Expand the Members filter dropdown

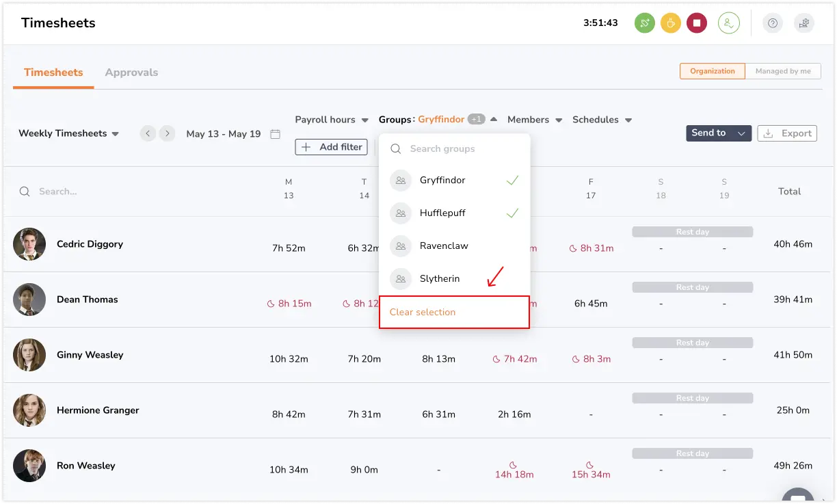click(x=534, y=120)
